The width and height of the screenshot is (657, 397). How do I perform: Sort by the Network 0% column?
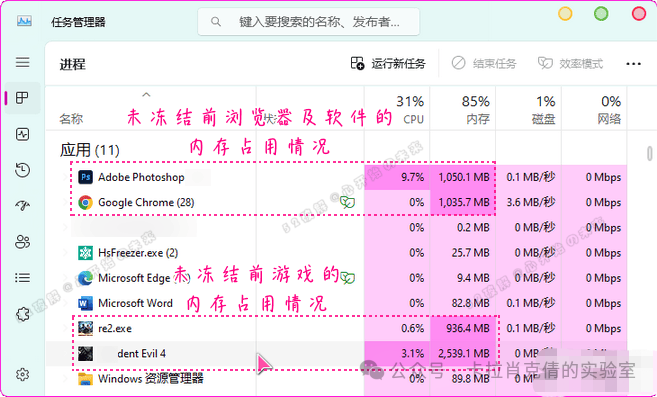tap(594, 109)
